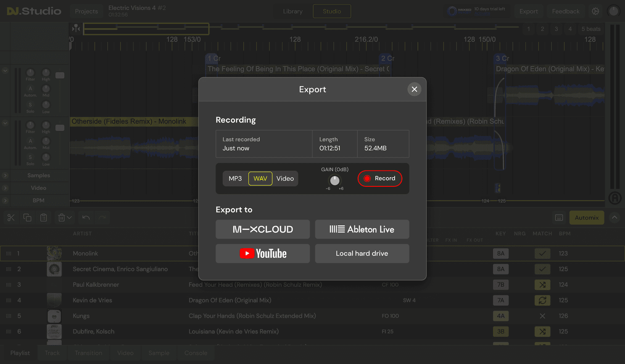
Task: Click the Mixed In Key trial logo
Action: pos(459,11)
